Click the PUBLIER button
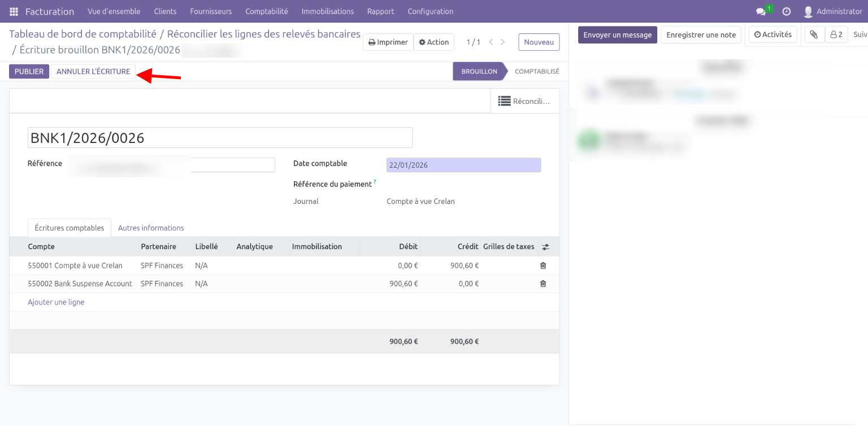Screen dimensions: 868x426 (29, 72)
